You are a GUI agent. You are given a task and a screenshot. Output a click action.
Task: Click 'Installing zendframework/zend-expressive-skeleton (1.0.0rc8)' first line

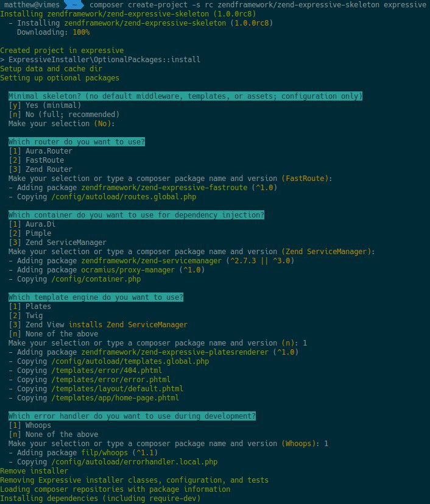click(128, 14)
